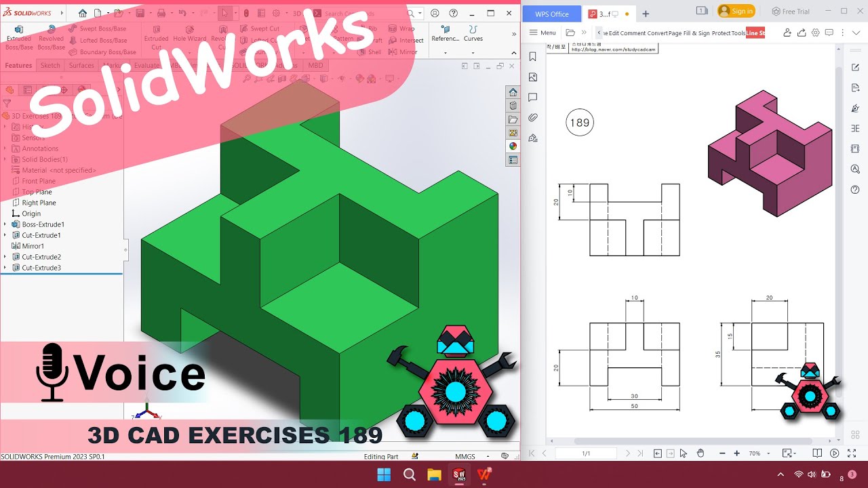Go to previous view in WPS
This screenshot has height=488, width=868.
657,453
